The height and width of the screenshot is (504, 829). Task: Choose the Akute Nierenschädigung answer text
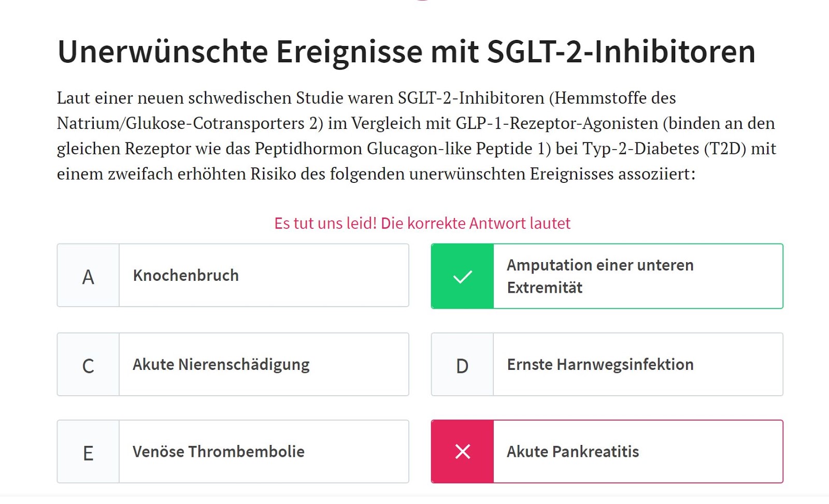[x=221, y=365]
